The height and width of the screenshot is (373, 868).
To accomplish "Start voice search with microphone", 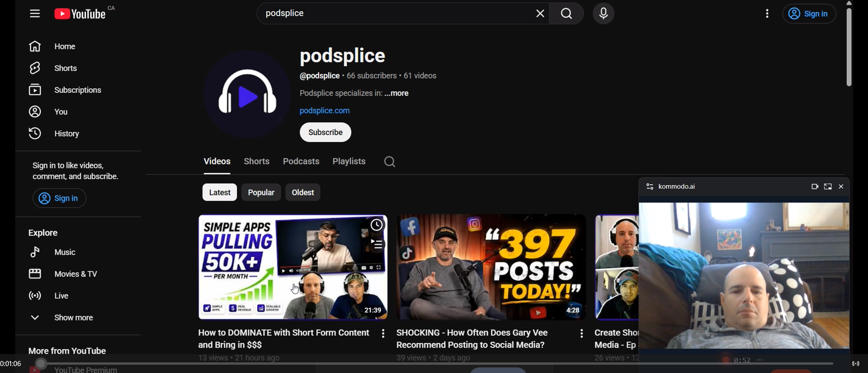I will [x=604, y=14].
